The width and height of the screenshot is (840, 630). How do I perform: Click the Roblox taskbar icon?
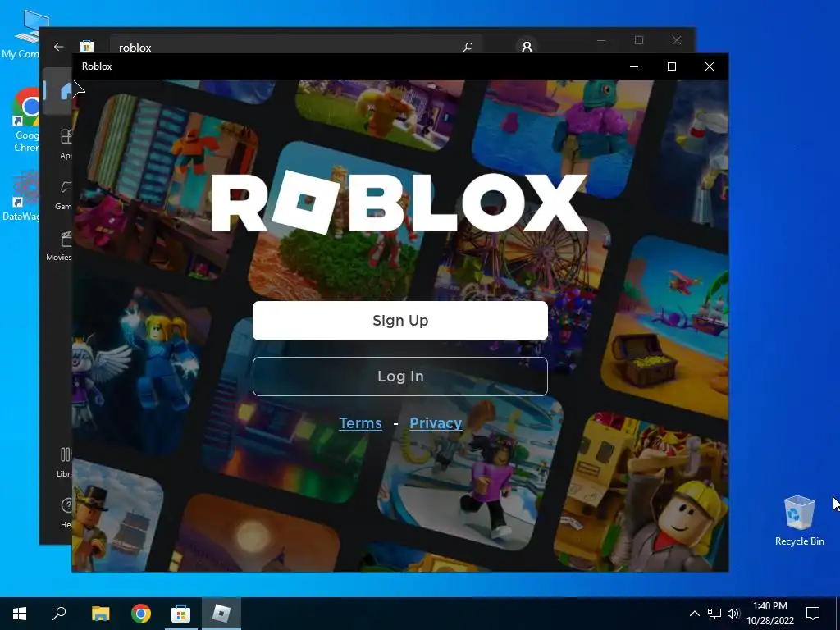221,614
